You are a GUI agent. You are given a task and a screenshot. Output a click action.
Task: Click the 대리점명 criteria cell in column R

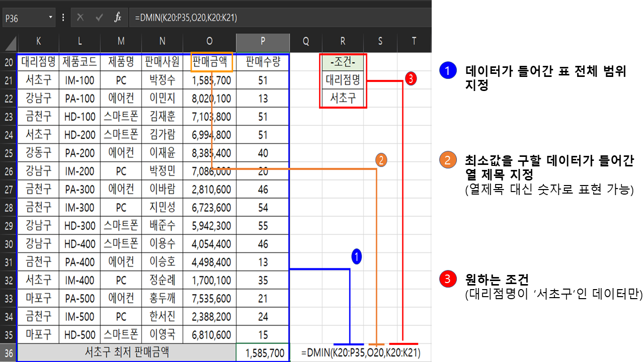point(343,80)
